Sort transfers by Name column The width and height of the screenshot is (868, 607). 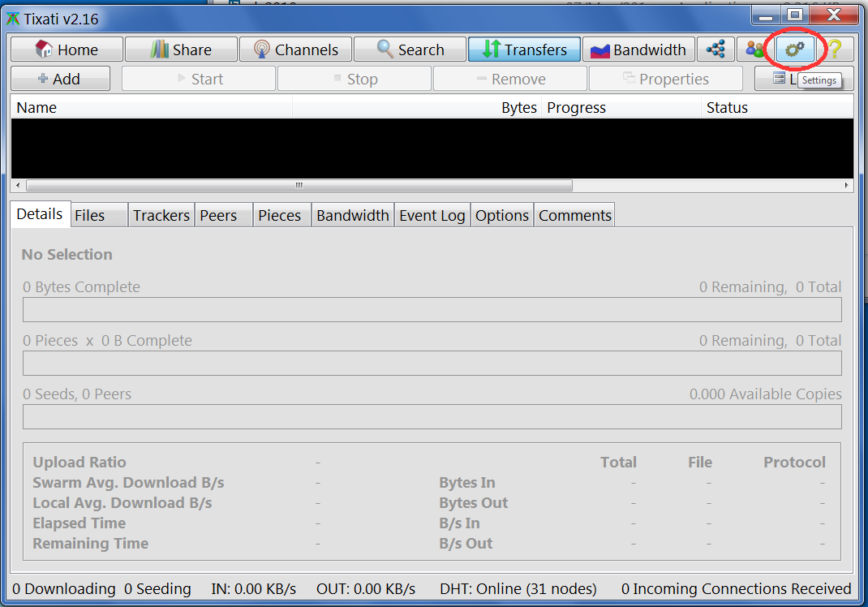[151, 107]
